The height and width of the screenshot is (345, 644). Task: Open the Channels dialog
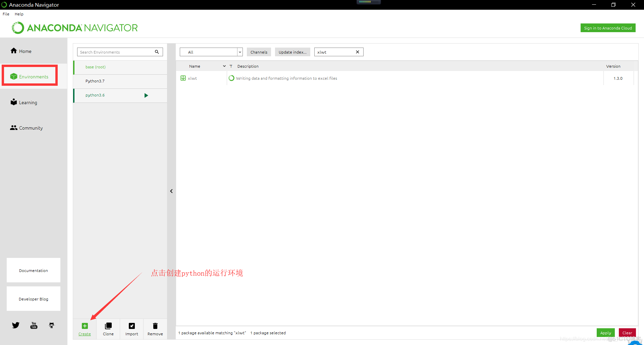pos(259,52)
